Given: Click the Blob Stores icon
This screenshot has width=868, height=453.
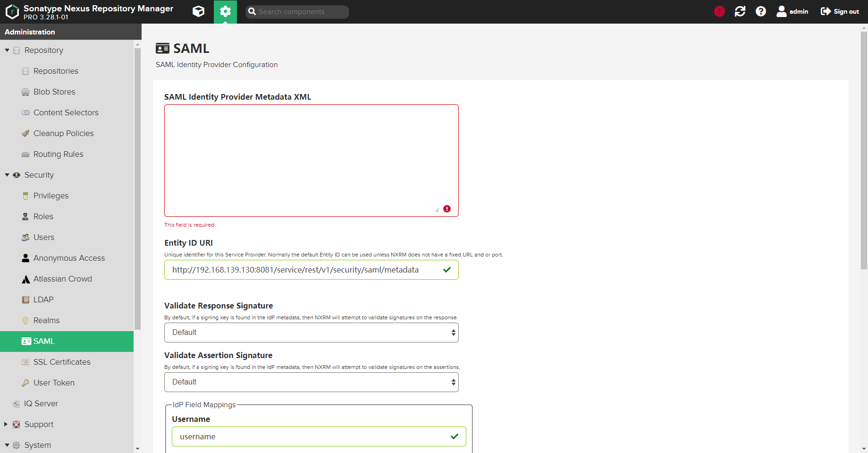Looking at the screenshot, I should (x=25, y=92).
